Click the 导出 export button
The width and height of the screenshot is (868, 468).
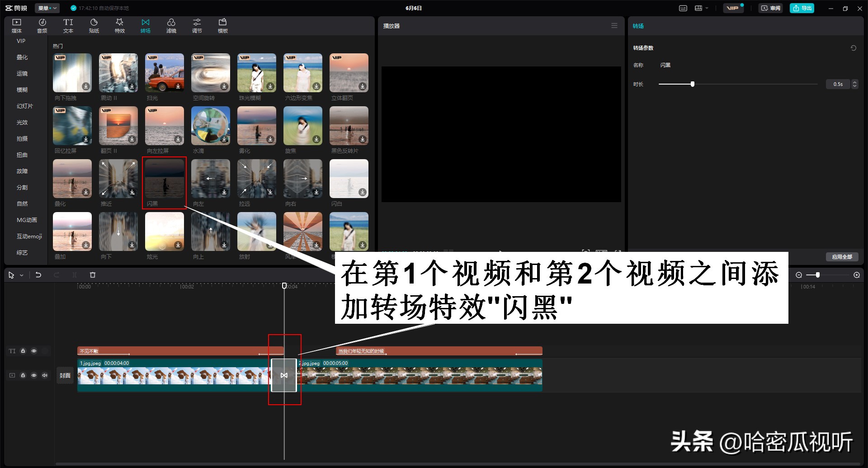[x=802, y=8]
